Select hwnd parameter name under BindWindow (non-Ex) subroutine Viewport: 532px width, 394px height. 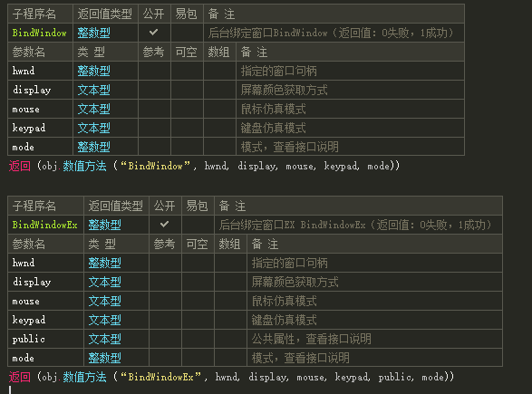(x=24, y=71)
